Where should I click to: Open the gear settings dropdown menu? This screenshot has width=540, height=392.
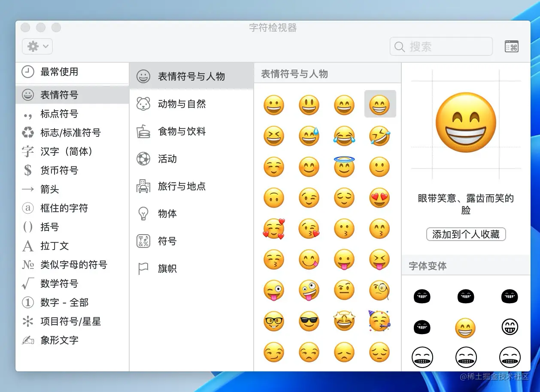(x=37, y=46)
